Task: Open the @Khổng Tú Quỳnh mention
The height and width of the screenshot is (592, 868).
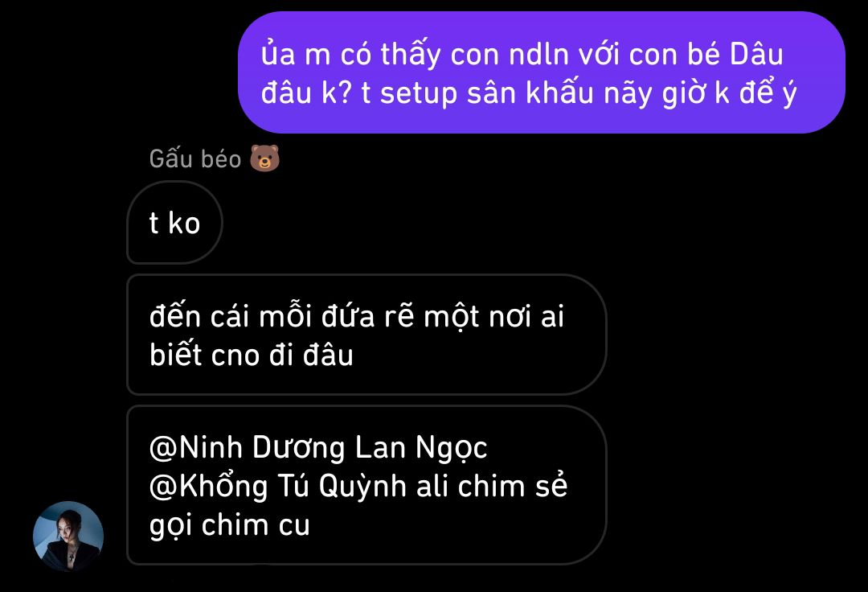Action: click(277, 486)
